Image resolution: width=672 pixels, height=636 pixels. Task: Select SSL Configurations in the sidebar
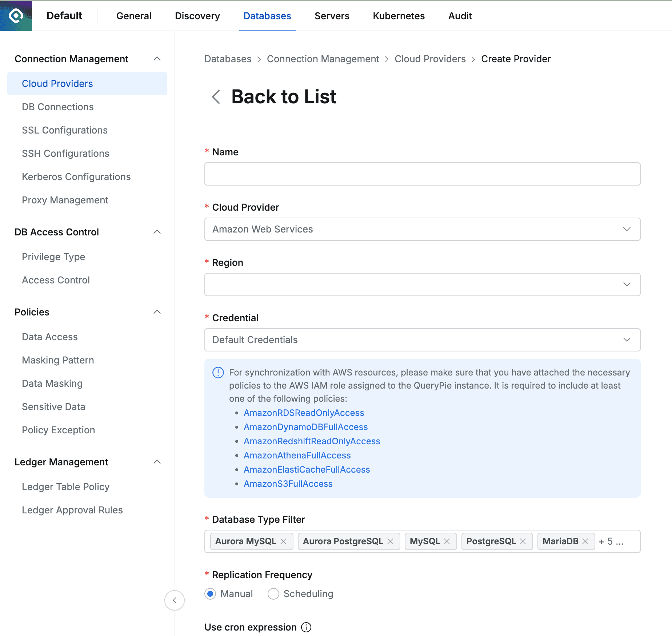tap(65, 130)
